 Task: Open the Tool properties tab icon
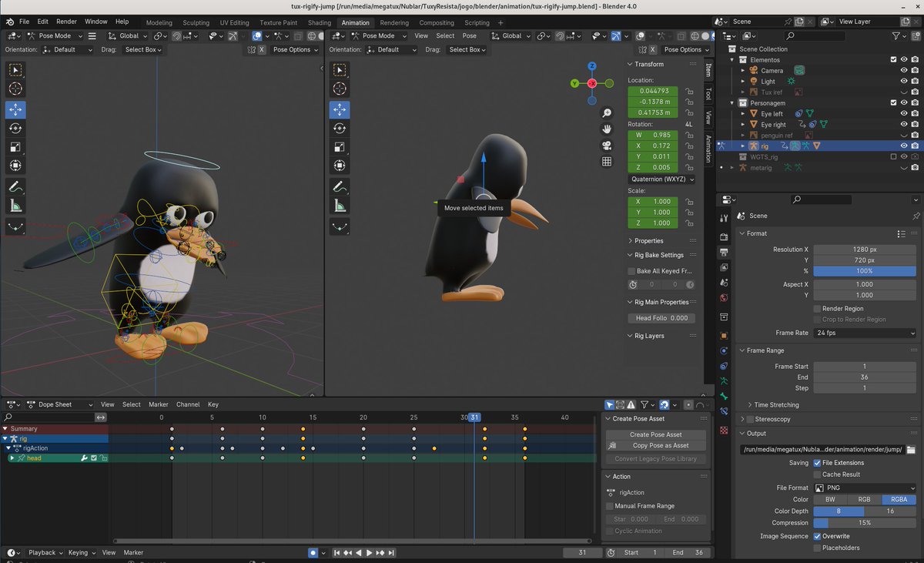coord(724,218)
